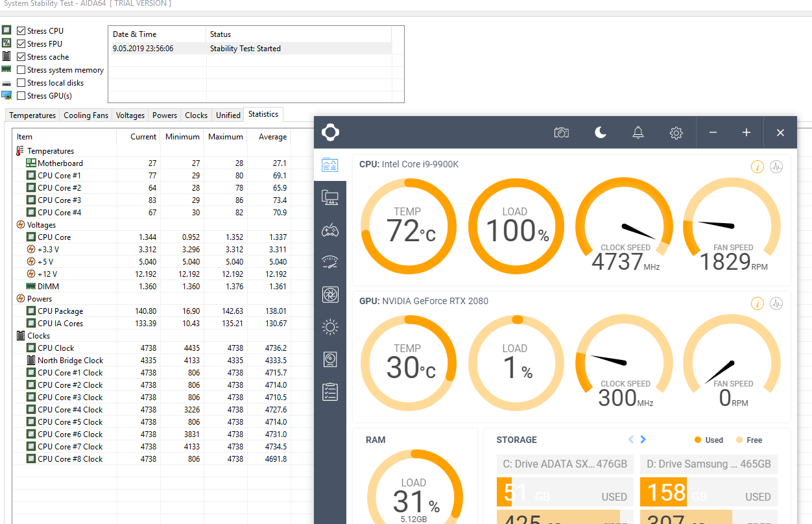Open notifications via the bell icon
Screen dimensions: 812x524
click(x=638, y=133)
